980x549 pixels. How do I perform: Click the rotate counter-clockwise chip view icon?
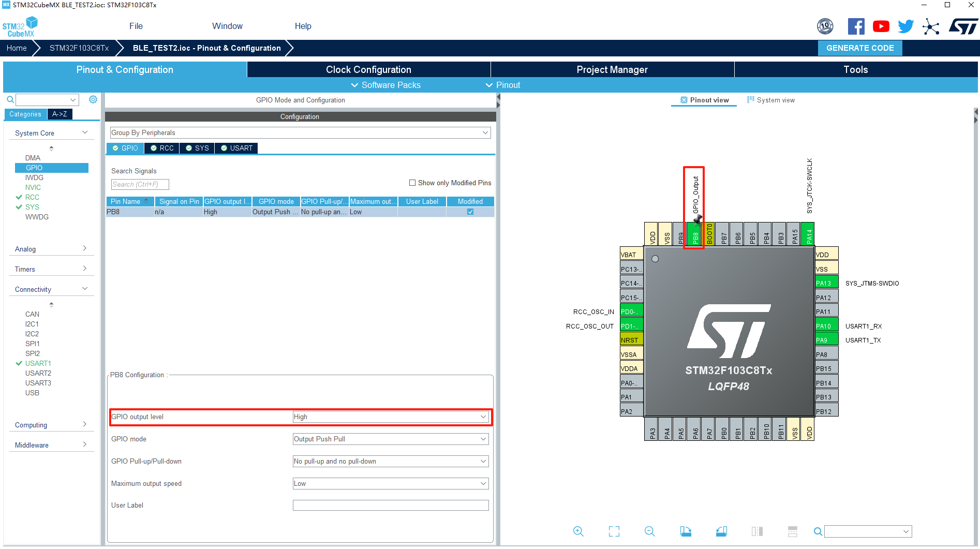click(x=721, y=531)
